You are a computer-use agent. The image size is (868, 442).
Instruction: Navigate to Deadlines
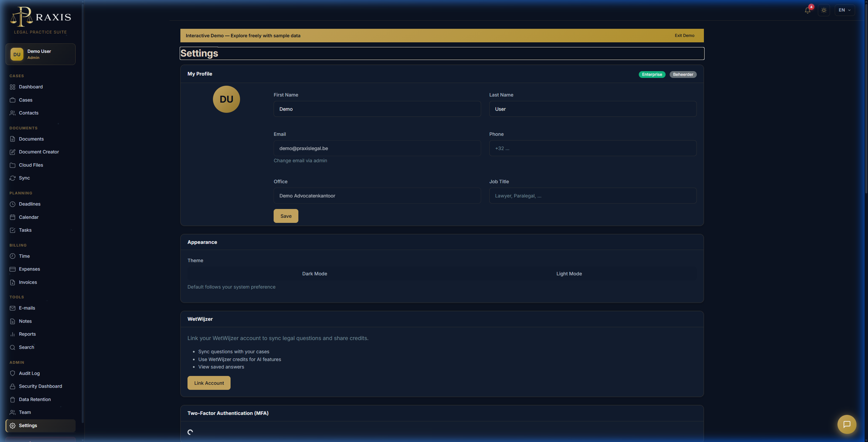click(x=40, y=204)
